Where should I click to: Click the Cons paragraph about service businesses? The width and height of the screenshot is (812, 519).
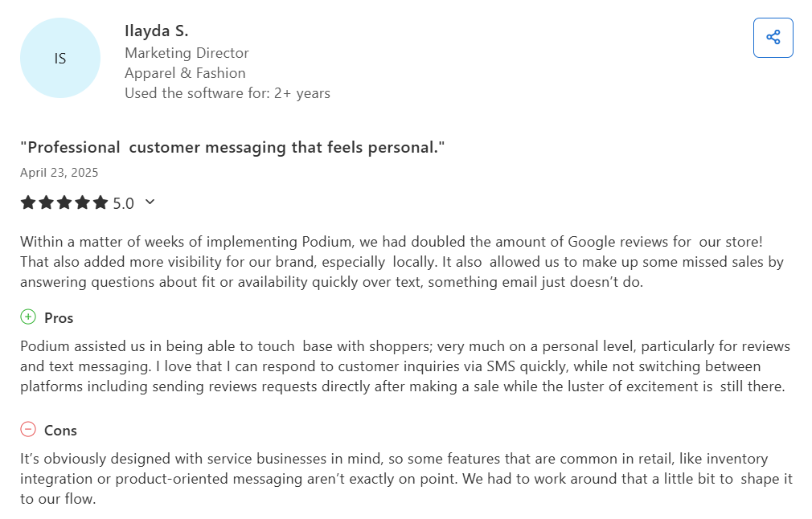402,479
